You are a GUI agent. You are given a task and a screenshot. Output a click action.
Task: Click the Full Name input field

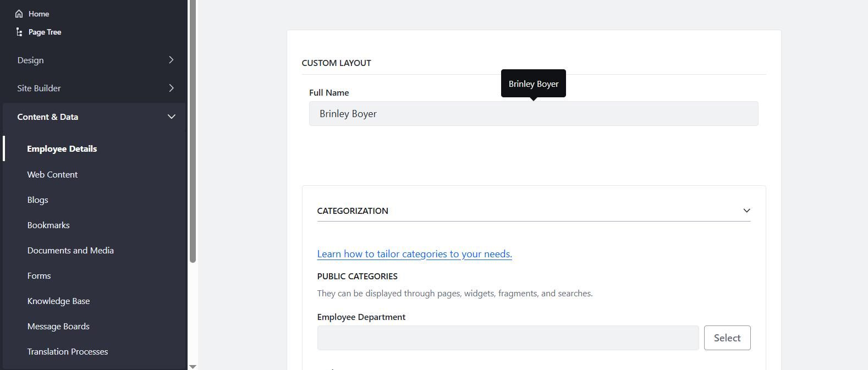(x=534, y=114)
